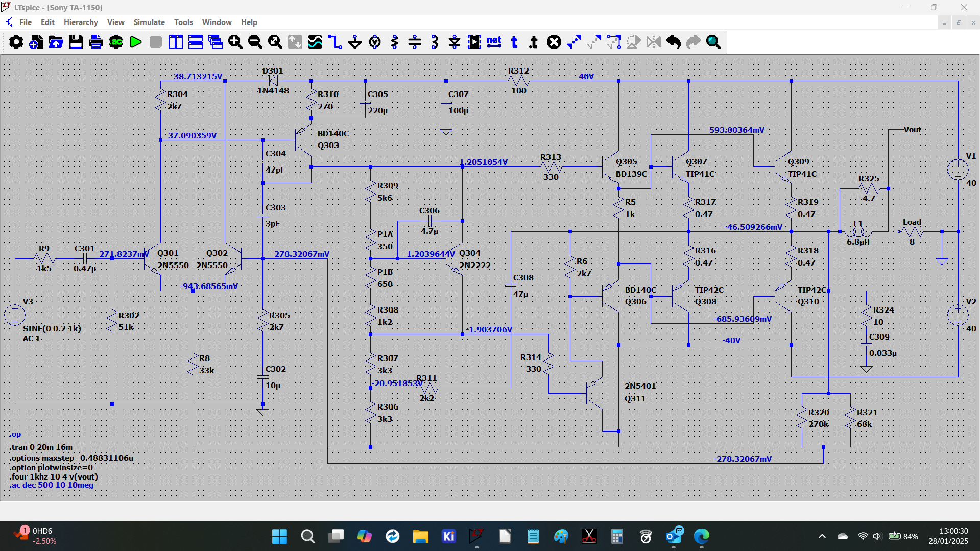This screenshot has width=980, height=551.
Task: Click capacitor C308 47µ label
Action: click(x=523, y=286)
